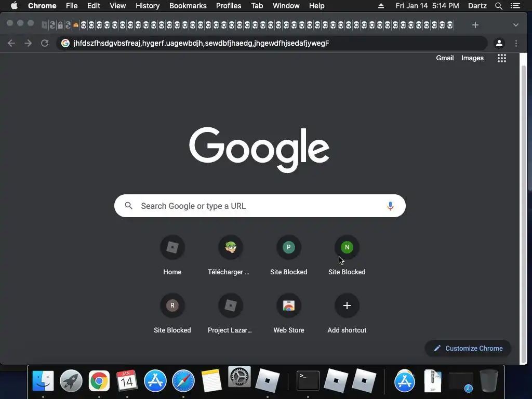Open Notification Center list icon
Image resolution: width=532 pixels, height=399 pixels.
click(x=515, y=6)
